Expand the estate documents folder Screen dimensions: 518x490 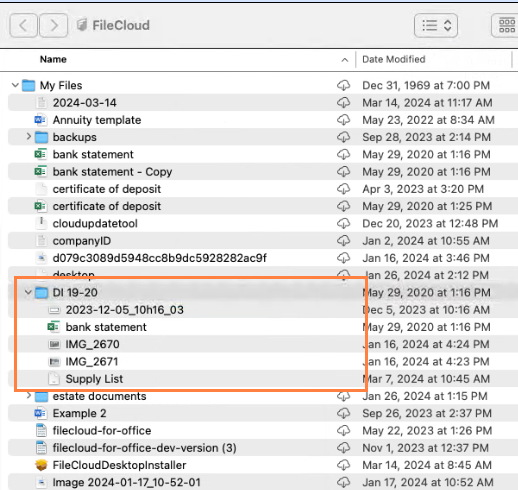pos(28,396)
